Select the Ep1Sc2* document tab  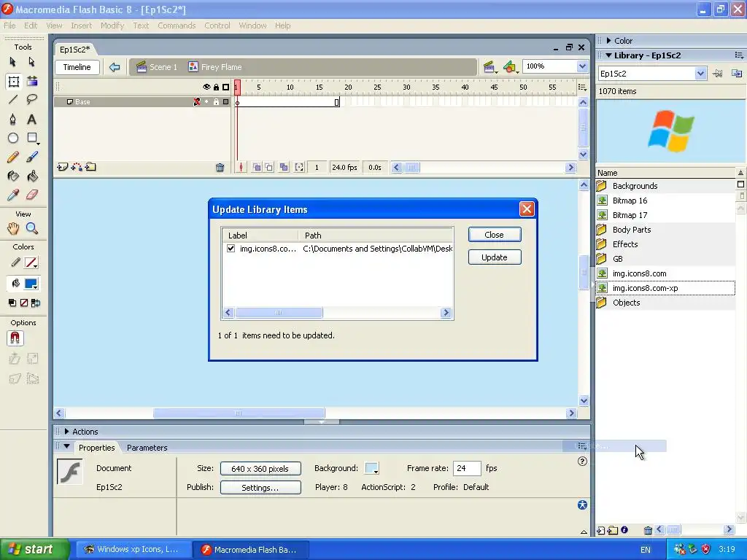(x=75, y=50)
